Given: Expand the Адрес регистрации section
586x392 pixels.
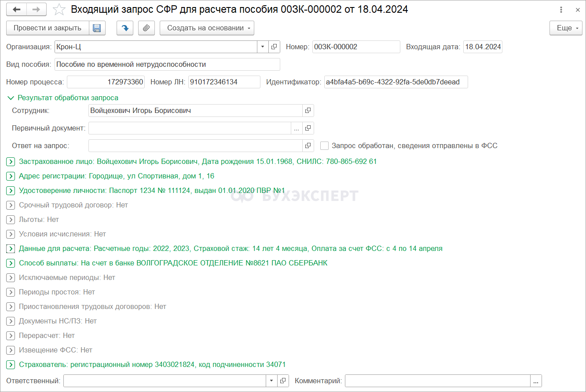Looking at the screenshot, I should pos(11,176).
